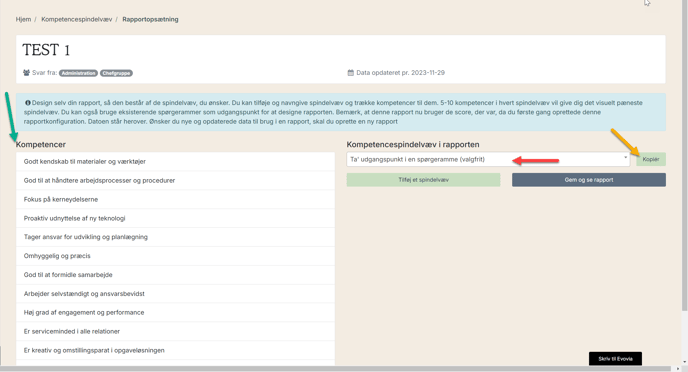Click the Rapportopsætning breadcrumb
Screen dimensions: 688x372
point(150,19)
